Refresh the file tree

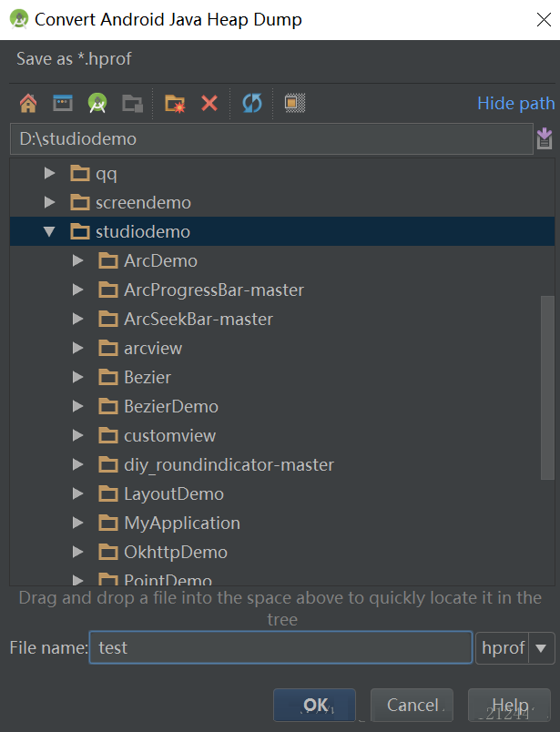(252, 103)
